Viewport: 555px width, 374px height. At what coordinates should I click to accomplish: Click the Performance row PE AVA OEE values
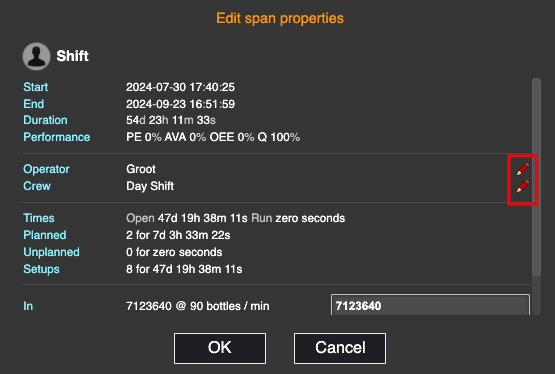213,137
